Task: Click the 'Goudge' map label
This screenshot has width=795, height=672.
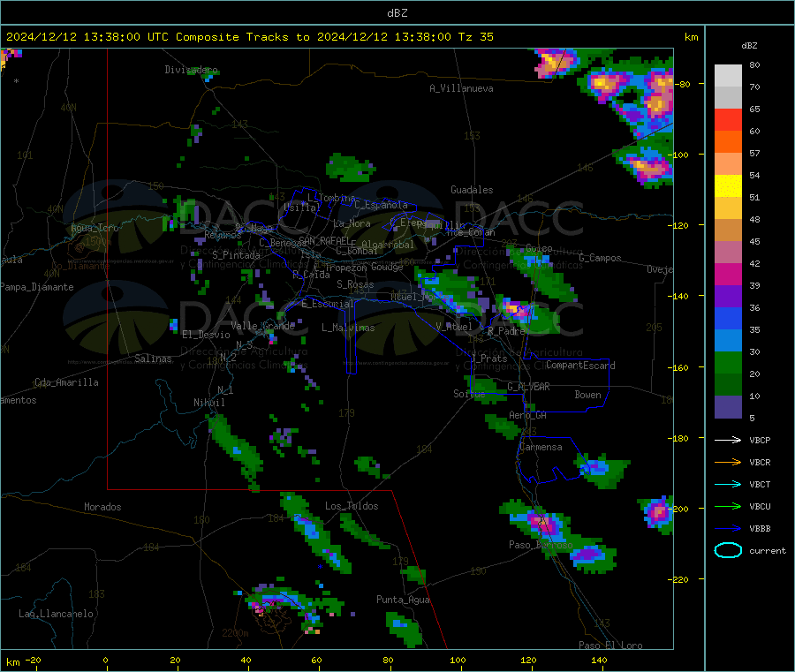Action: [387, 267]
